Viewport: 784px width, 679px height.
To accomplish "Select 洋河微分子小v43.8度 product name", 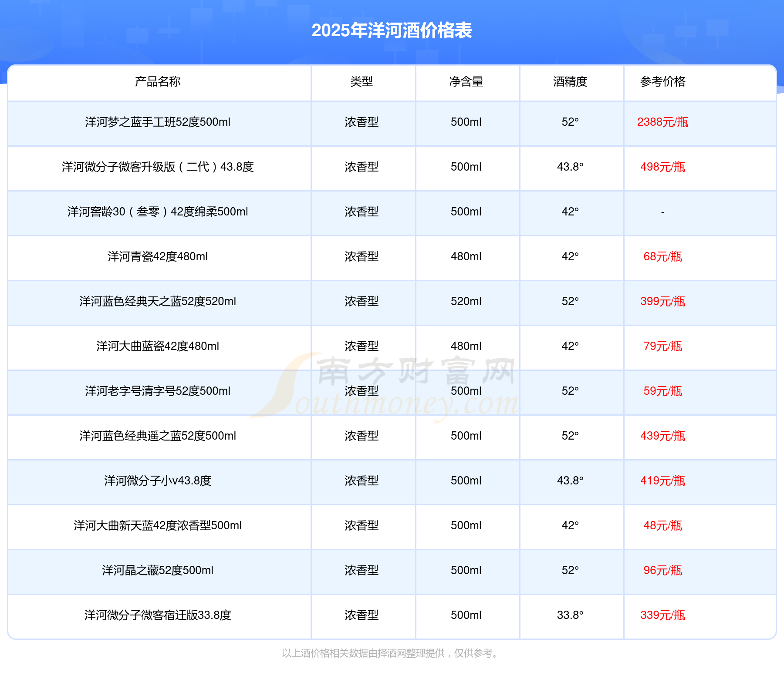I will point(158,481).
